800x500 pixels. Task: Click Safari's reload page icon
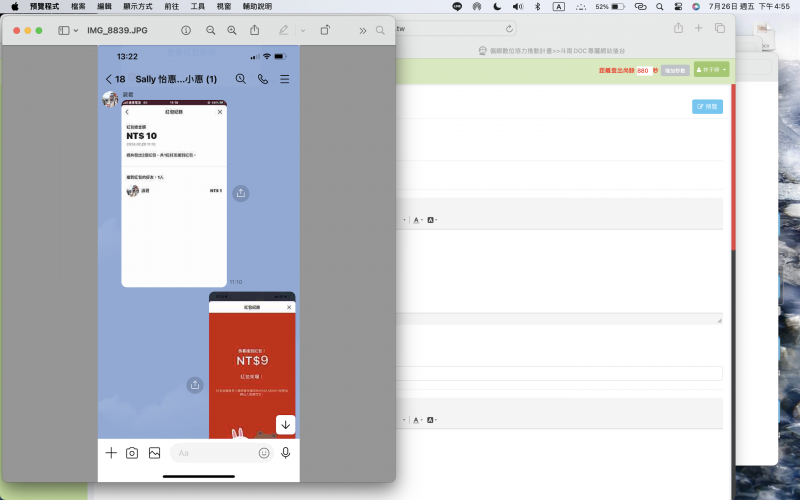tap(510, 29)
